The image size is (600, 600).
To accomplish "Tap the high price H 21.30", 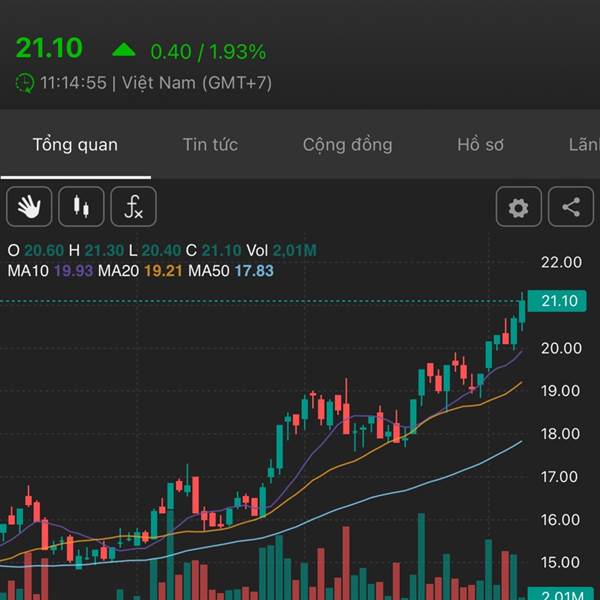I will (x=96, y=251).
